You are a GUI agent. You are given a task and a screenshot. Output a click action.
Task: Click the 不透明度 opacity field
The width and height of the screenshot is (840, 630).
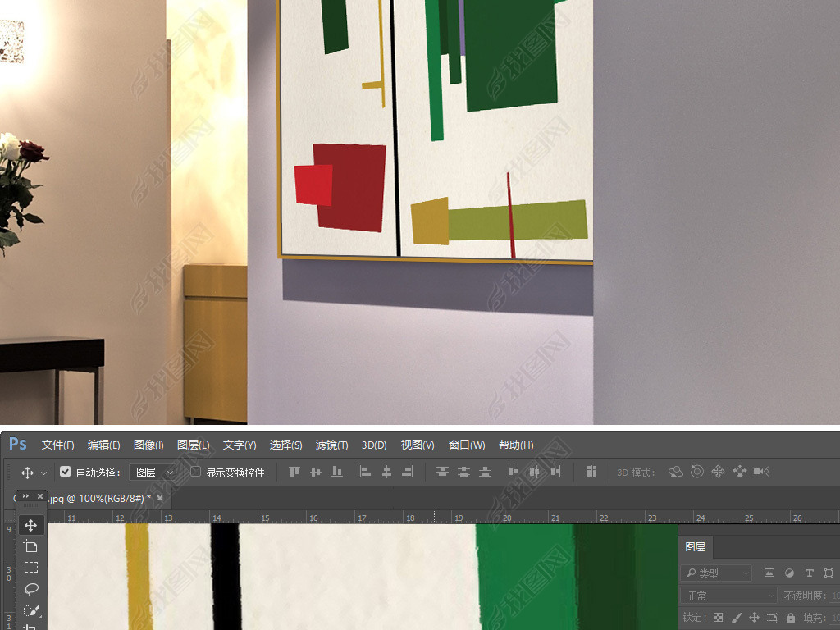835,596
